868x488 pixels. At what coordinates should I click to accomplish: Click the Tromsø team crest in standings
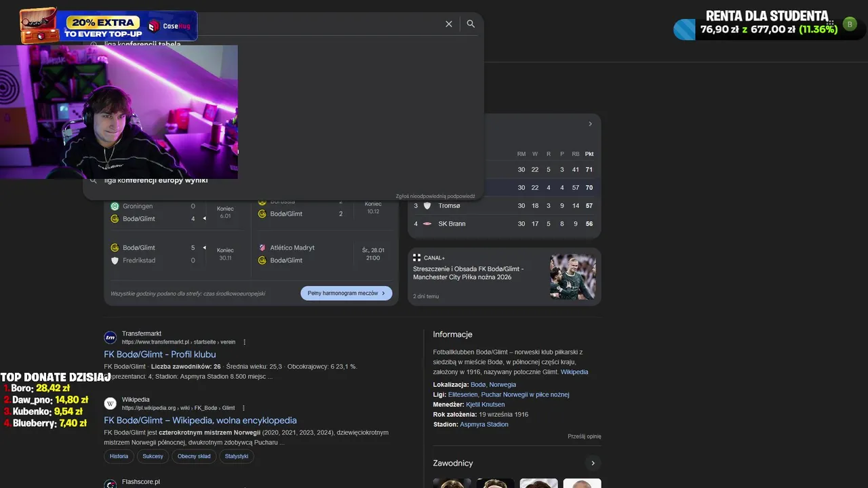pyautogui.click(x=427, y=205)
